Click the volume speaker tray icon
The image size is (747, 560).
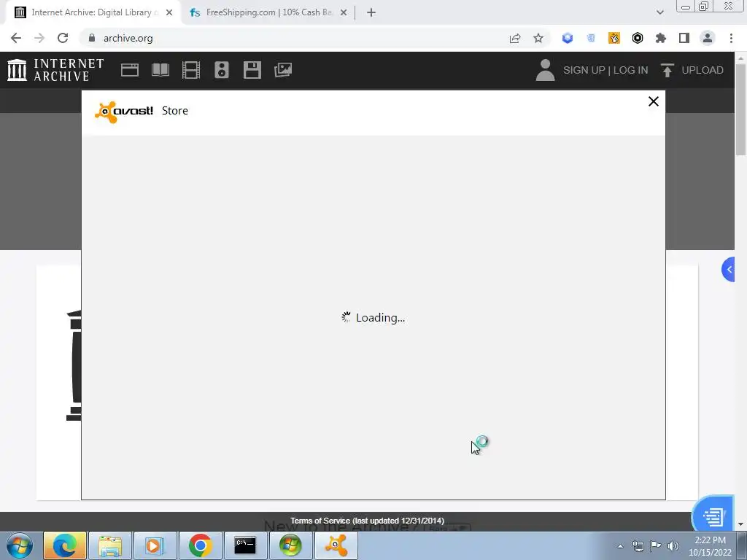[673, 546]
